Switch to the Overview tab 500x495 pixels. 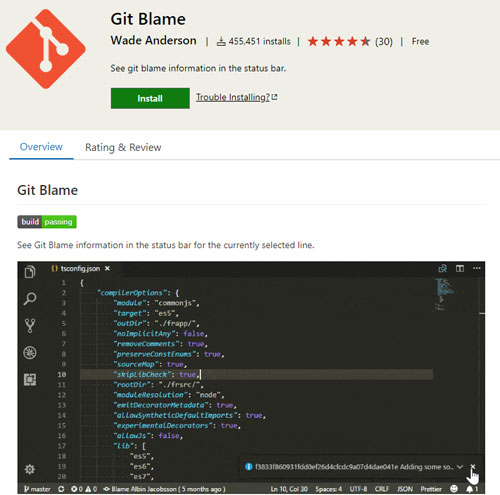coord(41,147)
